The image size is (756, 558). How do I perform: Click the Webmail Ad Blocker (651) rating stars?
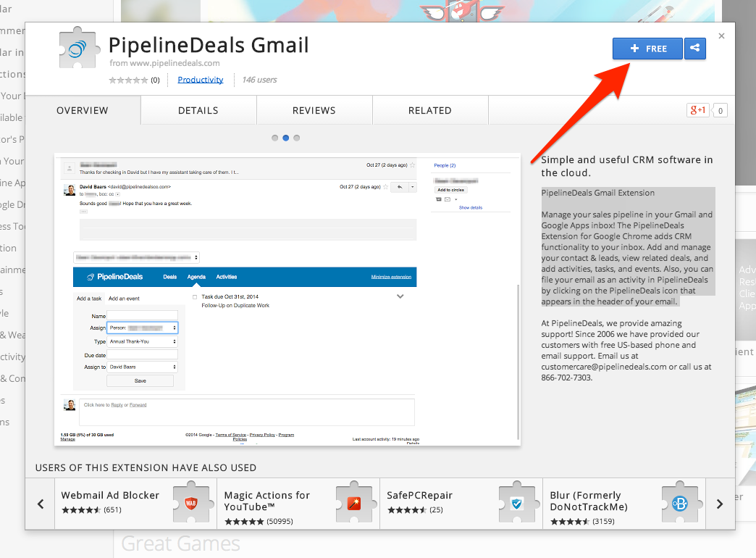(x=81, y=509)
